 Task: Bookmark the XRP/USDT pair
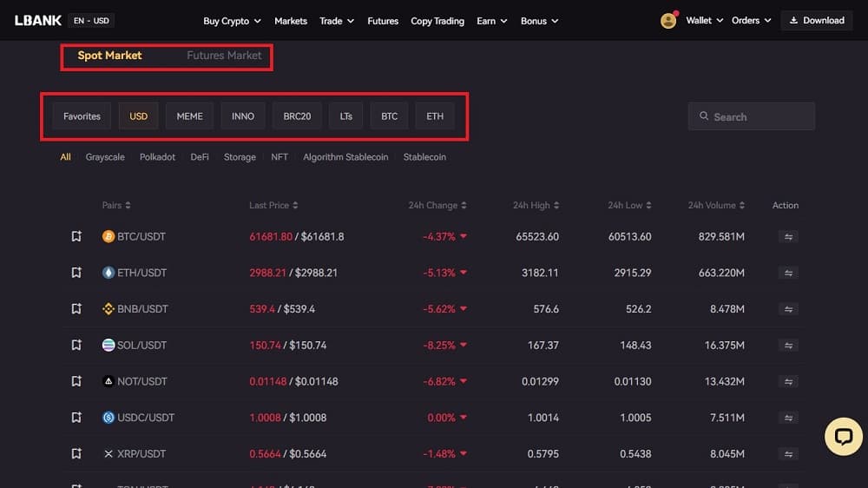76,453
